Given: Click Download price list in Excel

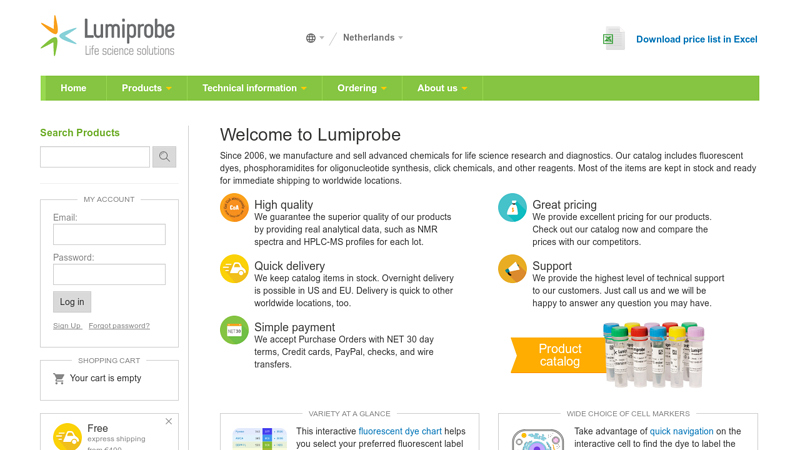Looking at the screenshot, I should (696, 40).
